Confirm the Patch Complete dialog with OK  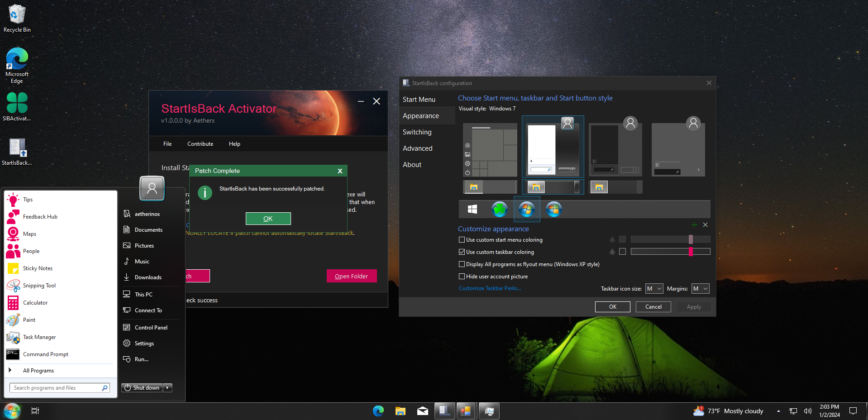(268, 219)
